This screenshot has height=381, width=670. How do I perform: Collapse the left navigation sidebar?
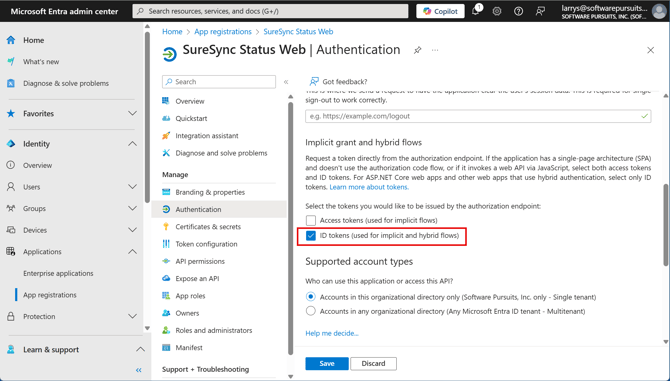click(138, 370)
